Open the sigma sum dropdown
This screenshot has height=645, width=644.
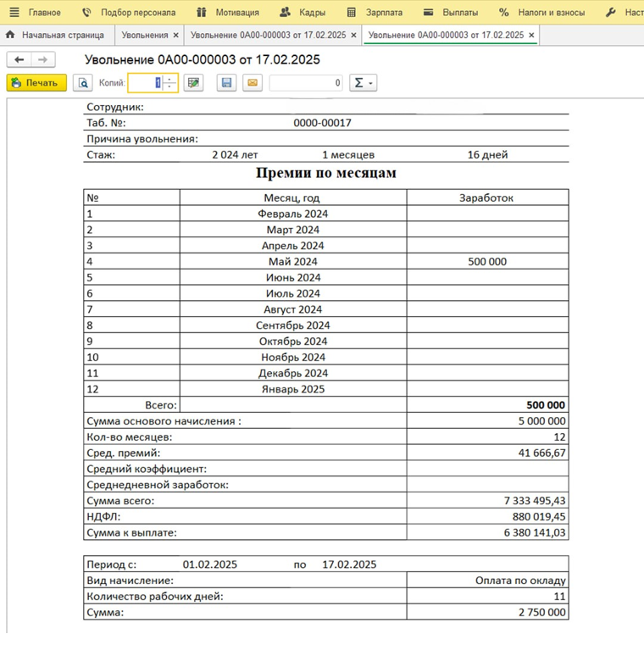coord(364,83)
